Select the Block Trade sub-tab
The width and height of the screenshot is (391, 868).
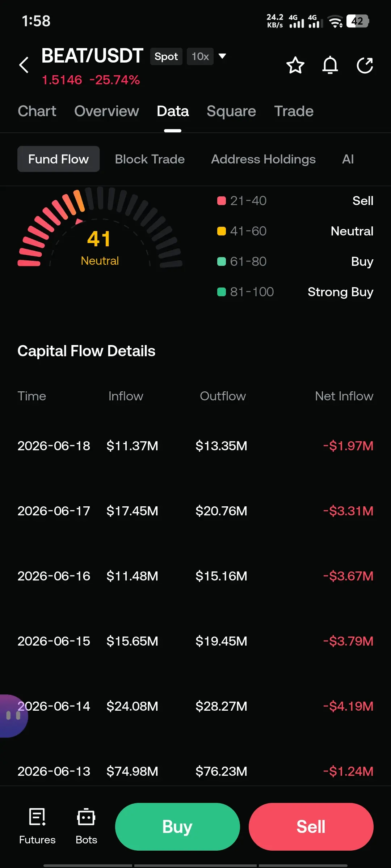click(150, 159)
